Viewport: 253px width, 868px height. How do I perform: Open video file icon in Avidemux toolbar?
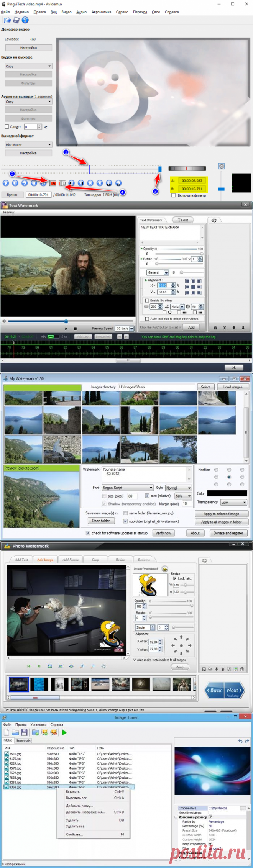click(x=7, y=20)
